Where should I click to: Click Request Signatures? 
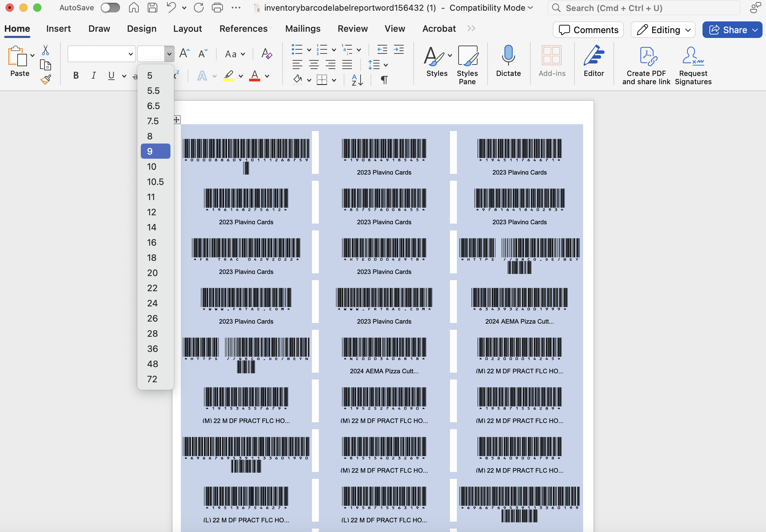[693, 65]
